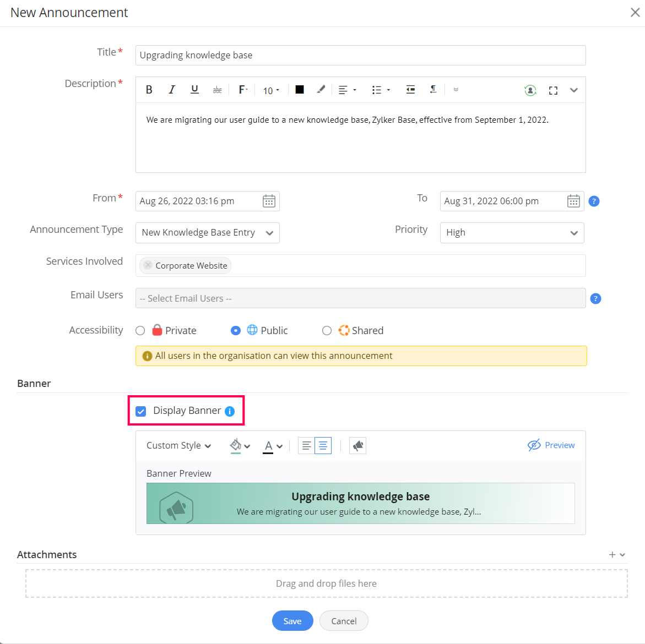
Task: Toggle bold formatting in description editor
Action: pyautogui.click(x=149, y=90)
